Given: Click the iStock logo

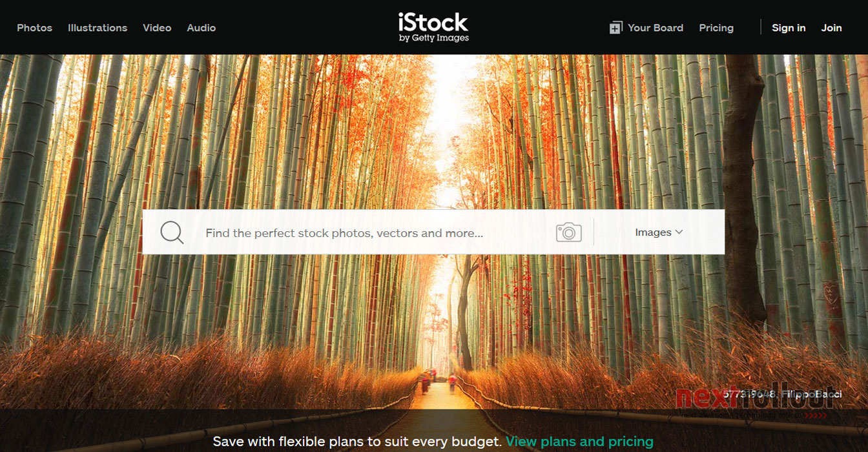Looking at the screenshot, I should click(433, 23).
